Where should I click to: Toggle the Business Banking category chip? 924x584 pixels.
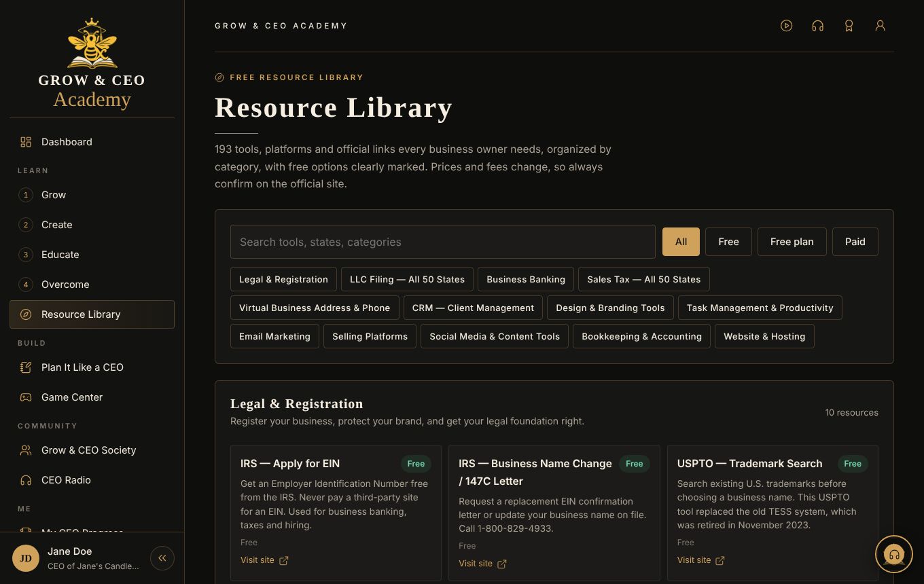click(x=526, y=279)
